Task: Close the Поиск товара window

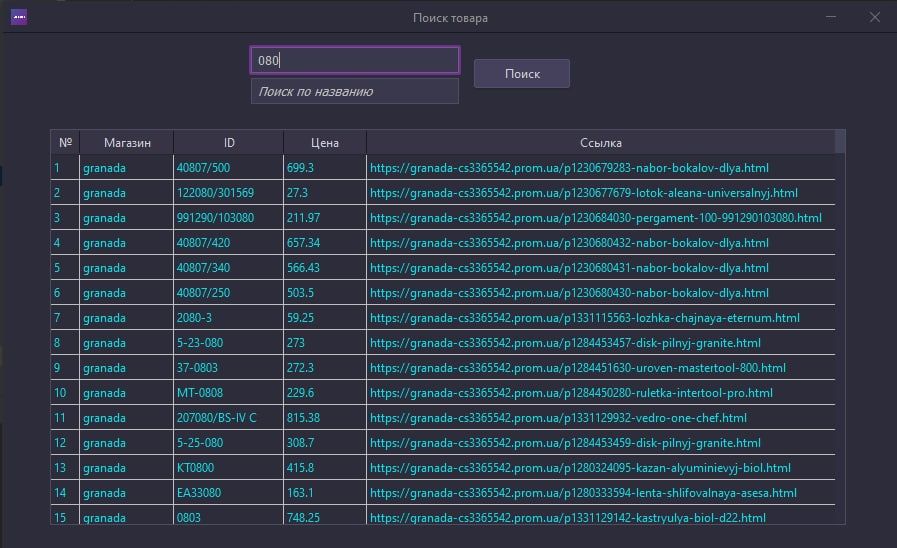Action: [x=875, y=17]
